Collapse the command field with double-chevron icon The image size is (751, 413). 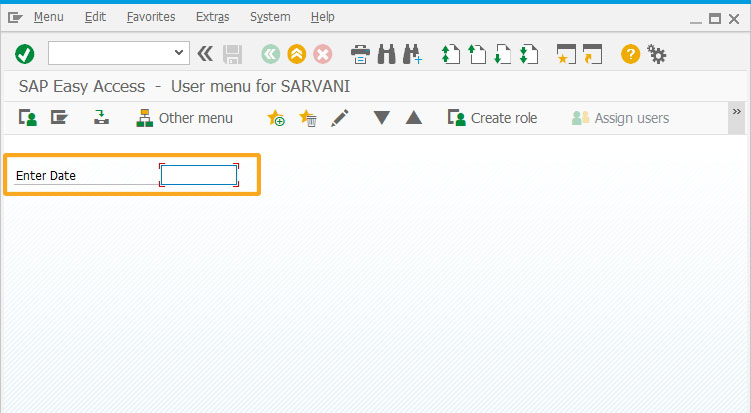[205, 54]
